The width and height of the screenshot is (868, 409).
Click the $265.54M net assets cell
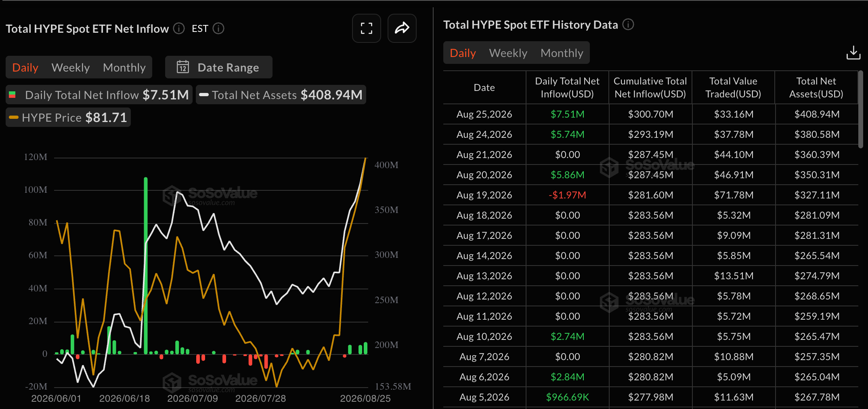pyautogui.click(x=817, y=255)
